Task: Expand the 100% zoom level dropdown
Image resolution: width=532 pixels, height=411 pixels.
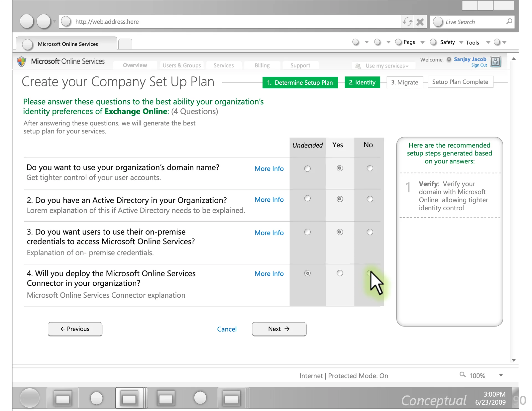Action: 501,375
